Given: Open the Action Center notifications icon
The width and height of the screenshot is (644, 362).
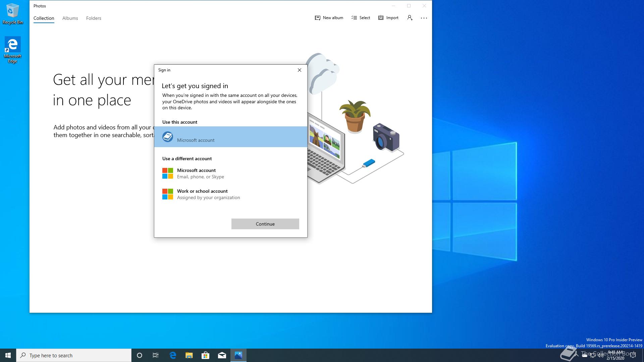Looking at the screenshot, I should click(x=633, y=355).
